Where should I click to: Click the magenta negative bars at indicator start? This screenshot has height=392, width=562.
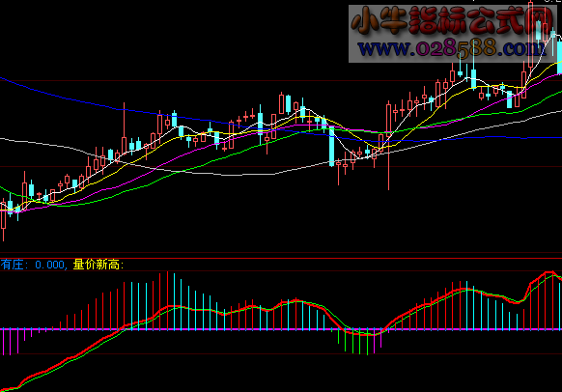(x=11, y=342)
